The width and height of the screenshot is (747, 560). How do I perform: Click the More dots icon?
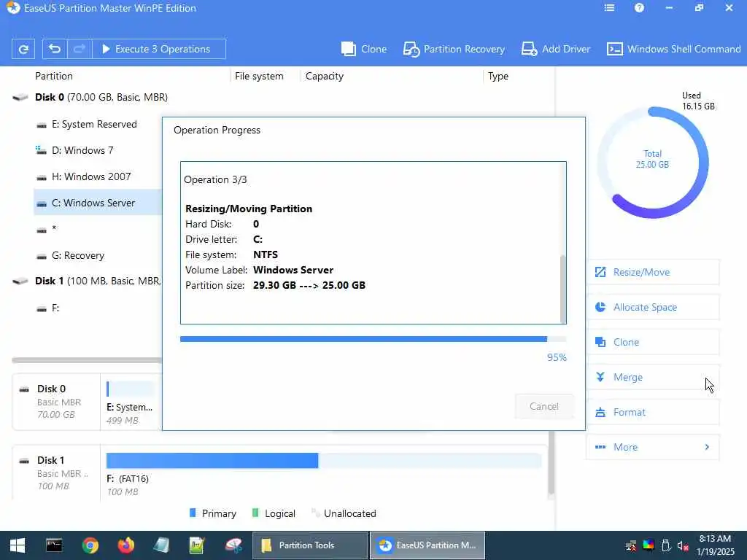(x=600, y=447)
